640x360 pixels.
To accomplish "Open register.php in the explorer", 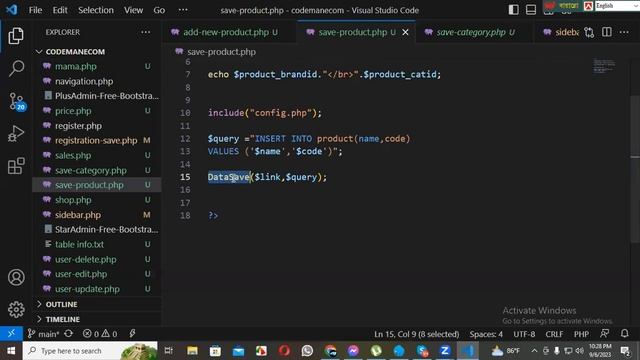I will point(78,126).
